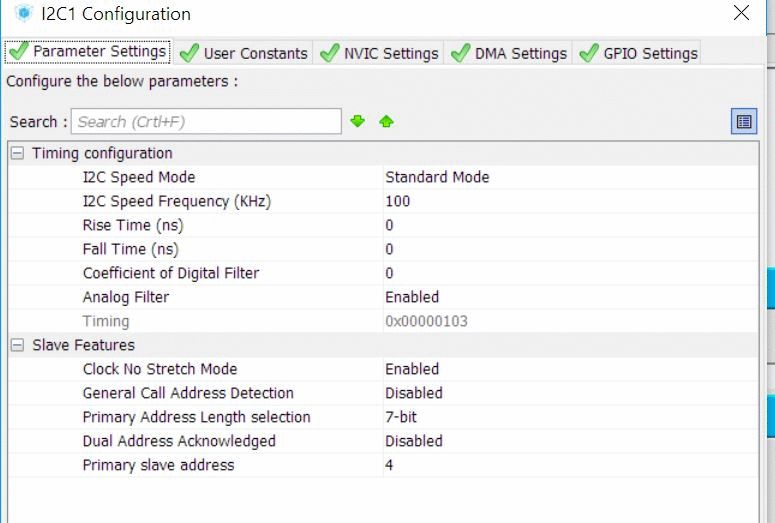Switch to the User Constants tab
The image size is (775, 523).
244,53
